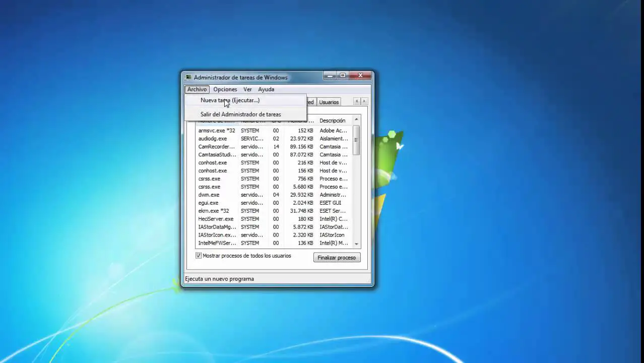Viewport: 644px width, 363px height.
Task: Open the Ayuda menu
Action: coord(266,89)
